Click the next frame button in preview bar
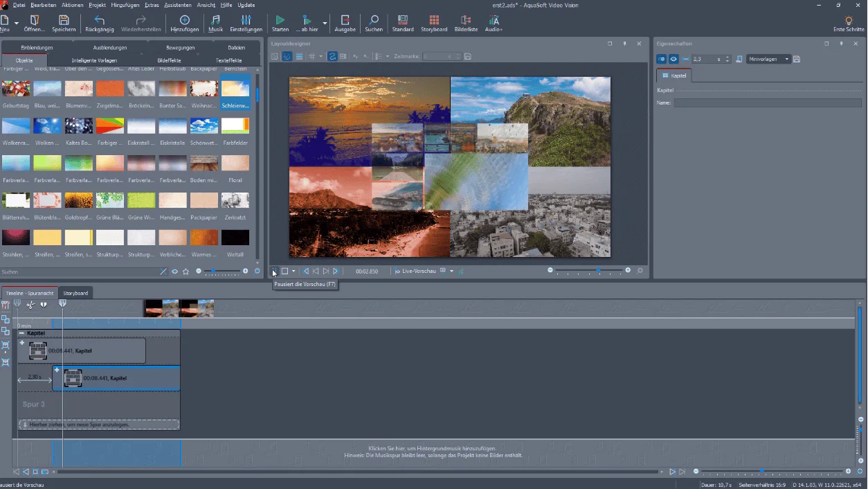This screenshot has height=489, width=868. click(325, 271)
